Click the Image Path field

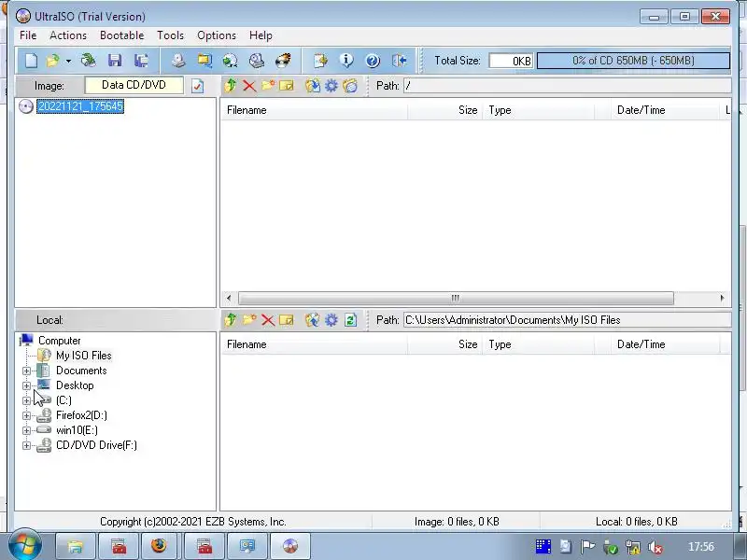point(568,86)
